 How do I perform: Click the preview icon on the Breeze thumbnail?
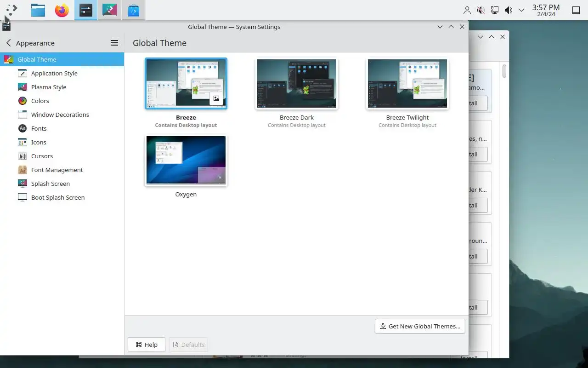216,98
